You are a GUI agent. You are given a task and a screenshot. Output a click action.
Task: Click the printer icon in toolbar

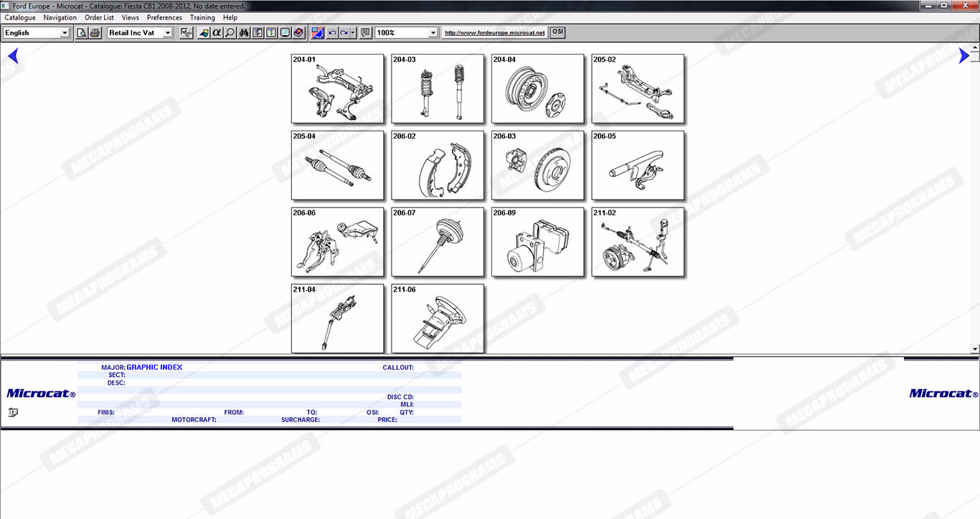click(x=95, y=33)
